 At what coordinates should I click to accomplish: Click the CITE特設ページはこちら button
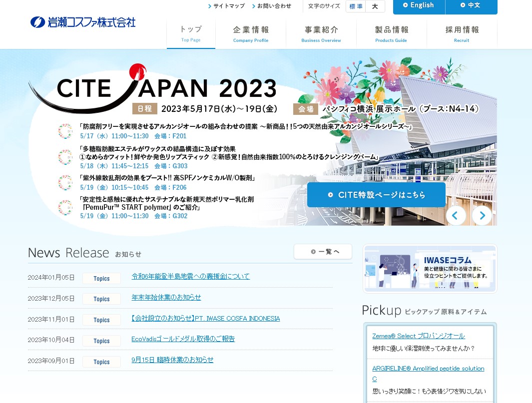click(x=376, y=195)
